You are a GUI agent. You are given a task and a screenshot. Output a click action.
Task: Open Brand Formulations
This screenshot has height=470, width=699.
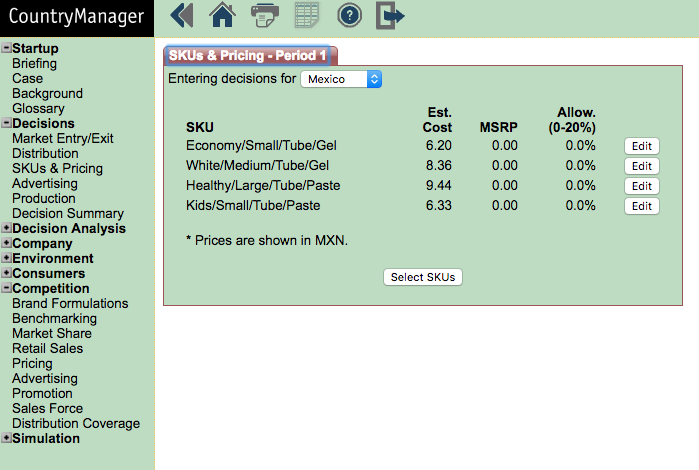click(70, 303)
